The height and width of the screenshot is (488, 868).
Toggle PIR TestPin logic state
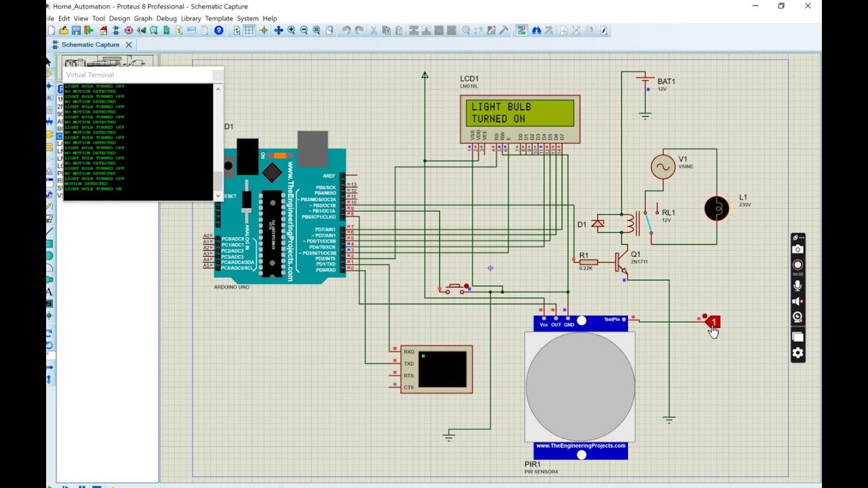[x=711, y=321]
